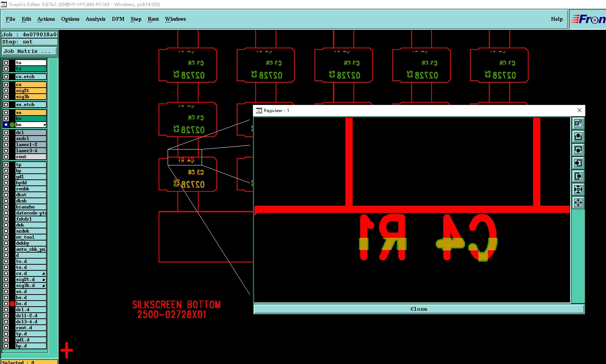Click the SILKSCREEN BOTTOM label on canvas
Image resolution: width=606 pixels, height=364 pixels.
click(x=176, y=304)
